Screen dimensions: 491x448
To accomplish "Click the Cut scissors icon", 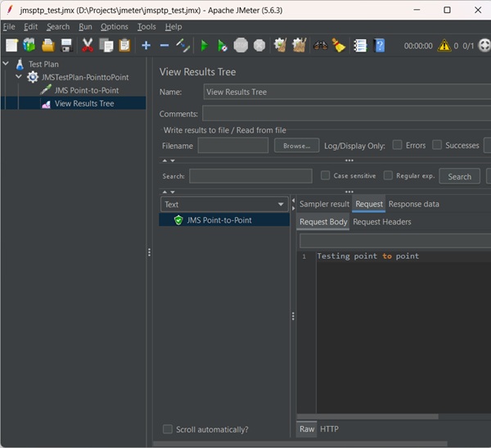I will tap(88, 46).
